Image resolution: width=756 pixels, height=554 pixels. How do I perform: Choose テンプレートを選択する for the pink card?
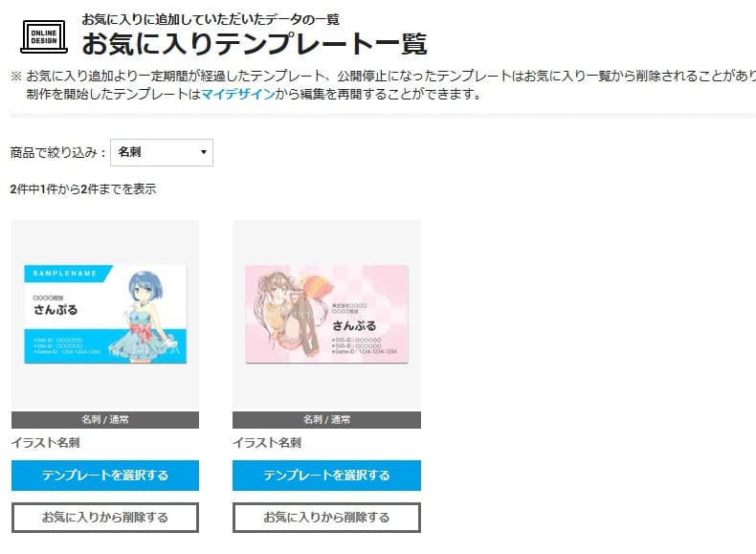tap(326, 476)
